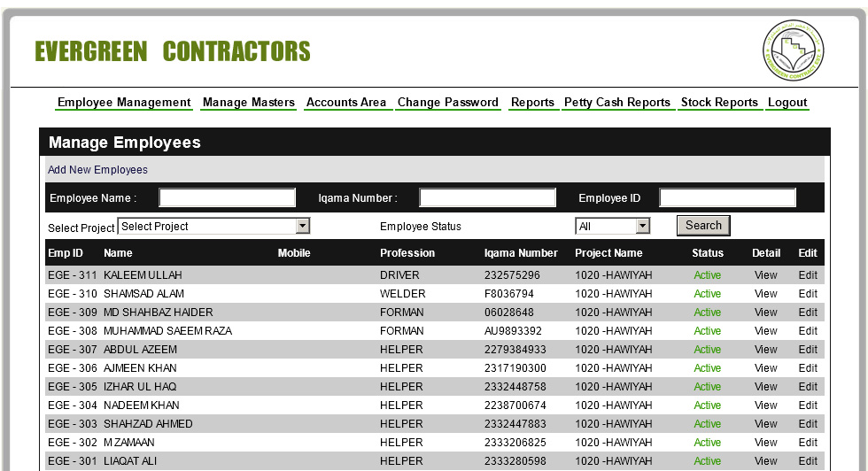This screenshot has height=471, width=868.
Task: Select the EGE - 306 employee ID cell
Action: pos(73,368)
